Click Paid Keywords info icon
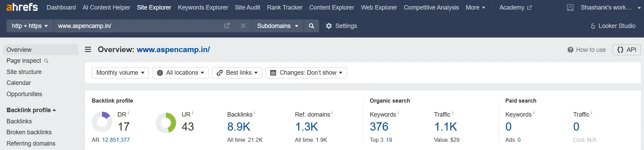Image resolution: width=644 pixels, height=150 pixels. (534, 112)
